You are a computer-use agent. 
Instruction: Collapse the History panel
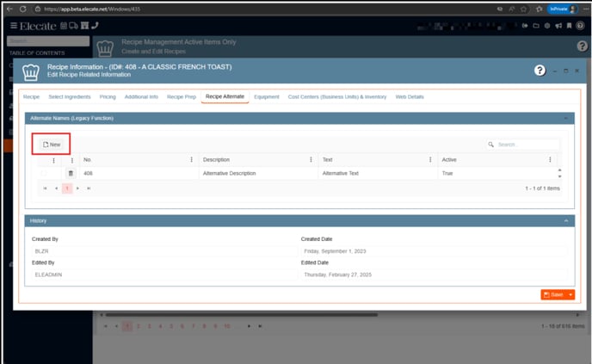566,221
